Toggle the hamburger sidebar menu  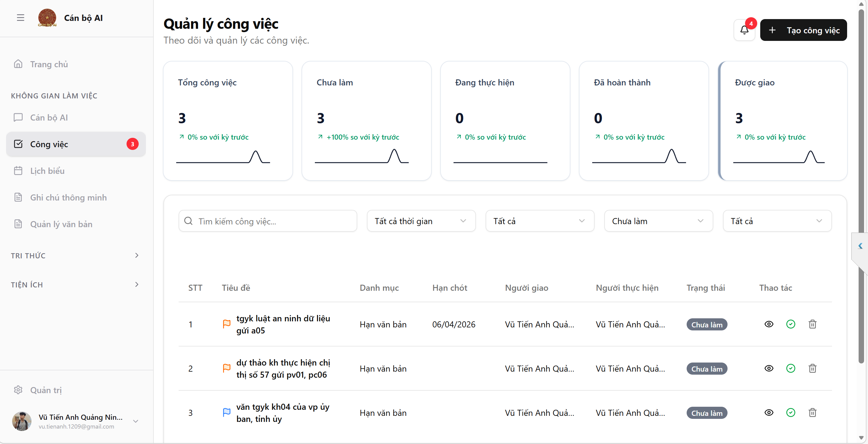[21, 18]
